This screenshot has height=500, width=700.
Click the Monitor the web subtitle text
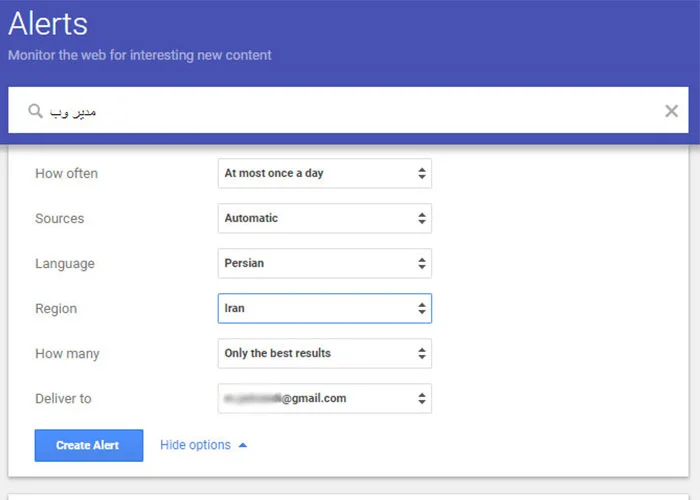click(x=140, y=55)
